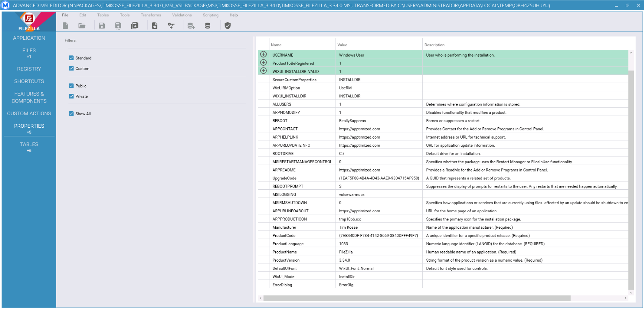Click the database stack toolbar icon
Image resolution: width=644 pixels, height=309 pixels.
coord(207,26)
